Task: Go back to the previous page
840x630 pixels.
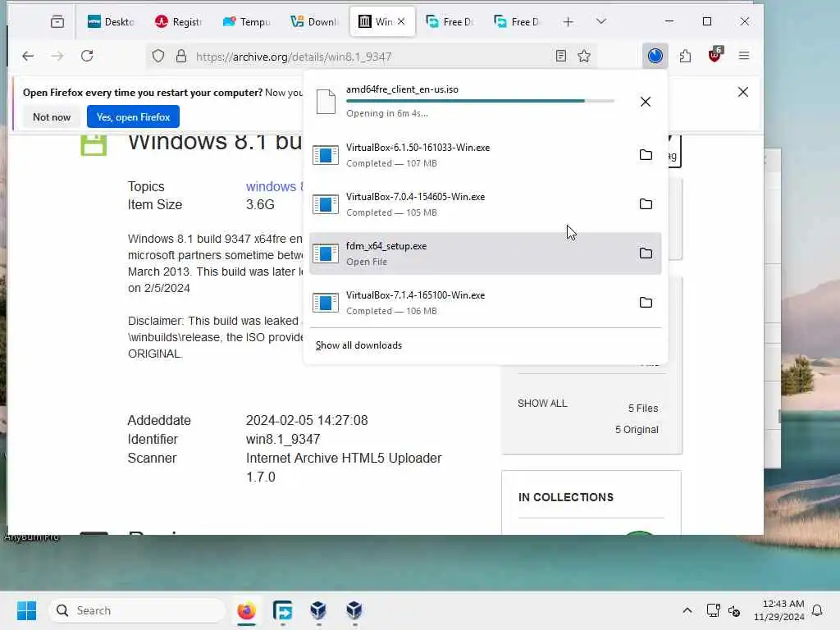Action: (x=28, y=56)
